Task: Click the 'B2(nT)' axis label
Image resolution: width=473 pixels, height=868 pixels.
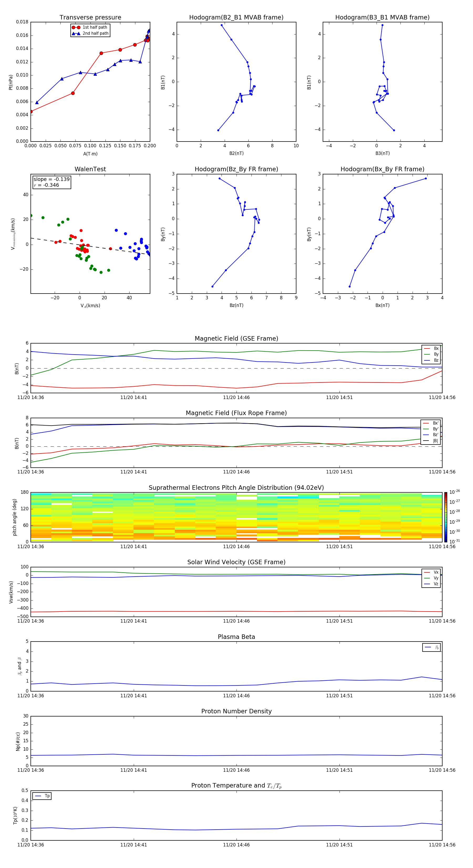Action: (236, 153)
